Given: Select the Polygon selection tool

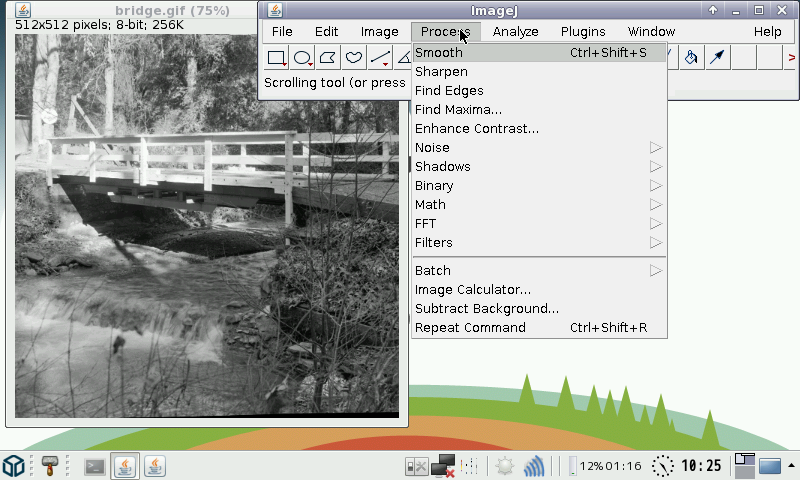Looking at the screenshot, I should (328, 57).
